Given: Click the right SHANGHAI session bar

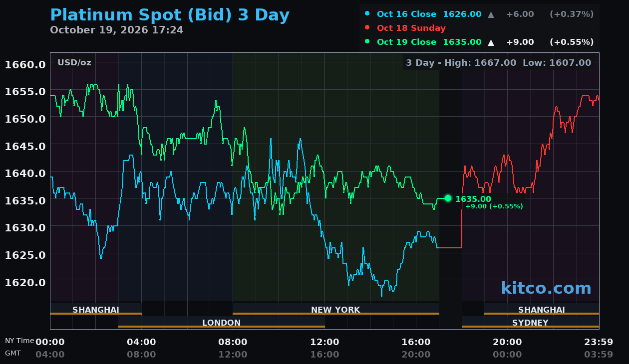Looking at the screenshot, I should (542, 310).
